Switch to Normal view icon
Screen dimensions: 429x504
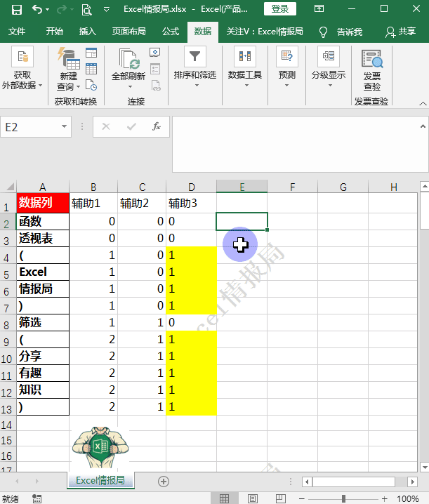pos(224,498)
